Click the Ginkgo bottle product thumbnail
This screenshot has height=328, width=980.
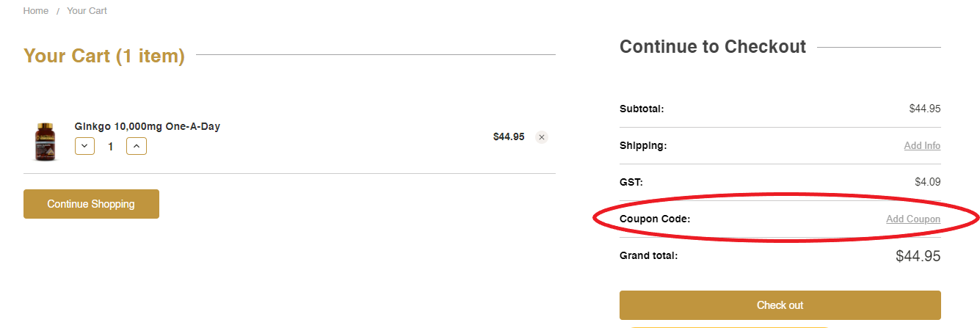(45, 142)
